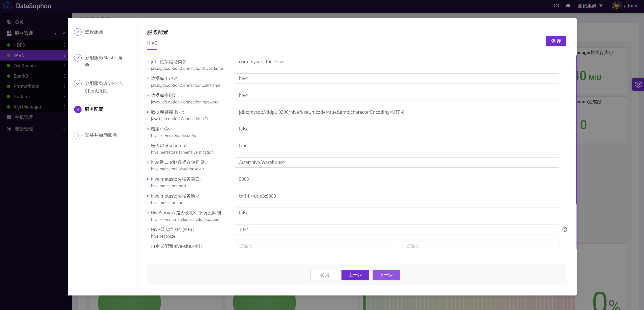The image size is (644, 310).
Task: Click the 分配服务Master角色 step checkmark
Action: point(78,58)
